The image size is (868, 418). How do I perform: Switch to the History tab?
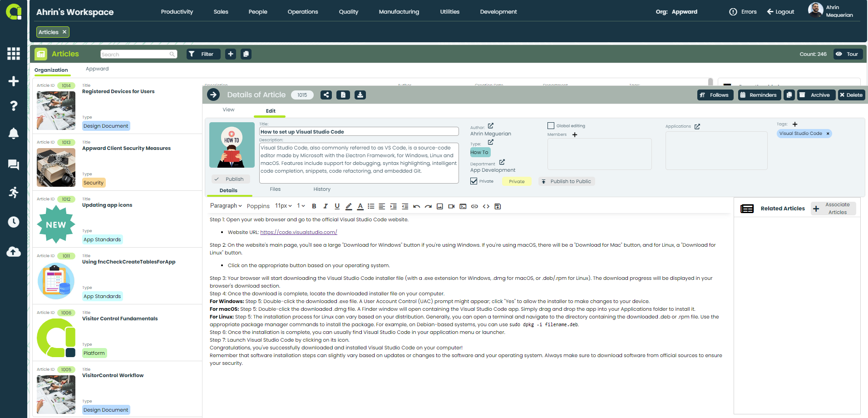click(322, 189)
